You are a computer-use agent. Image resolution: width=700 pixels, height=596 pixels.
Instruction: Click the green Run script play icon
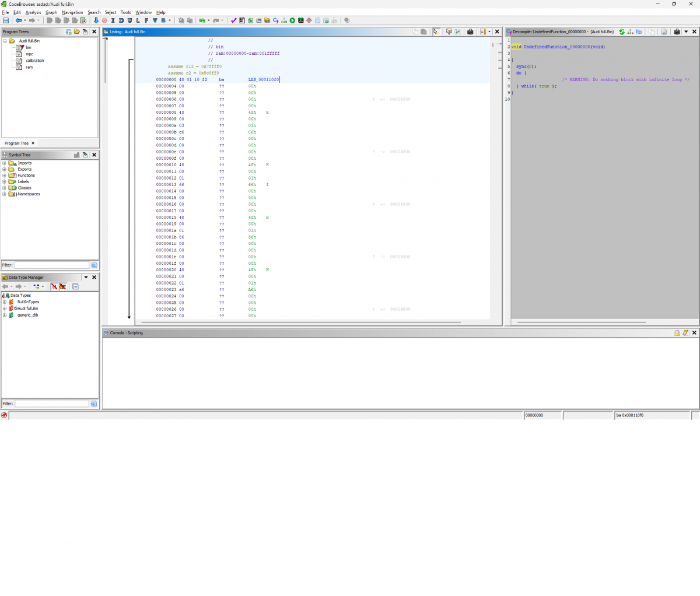(292, 20)
